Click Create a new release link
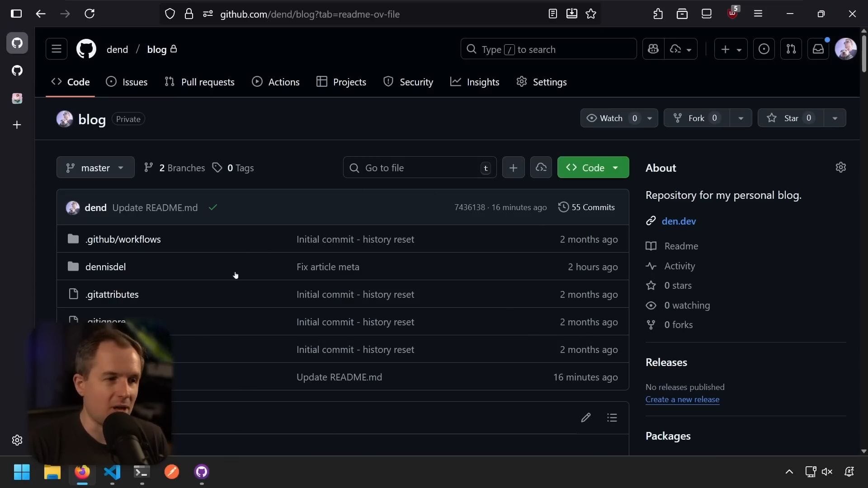Screen dimensions: 868x488 (682, 399)
